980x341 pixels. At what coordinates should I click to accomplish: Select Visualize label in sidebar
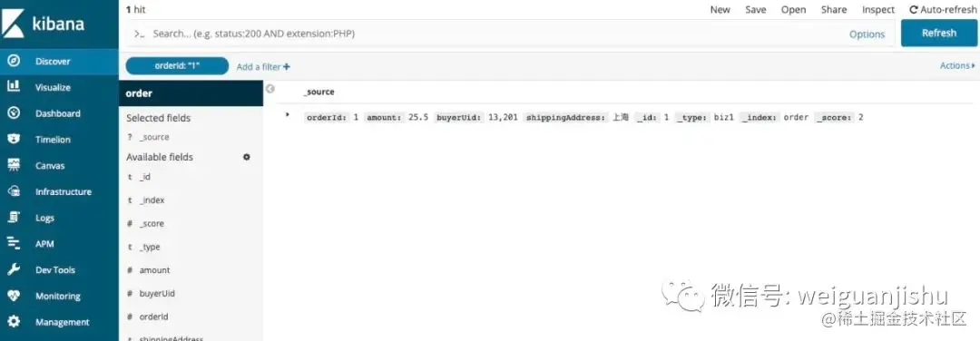pyautogui.click(x=54, y=87)
